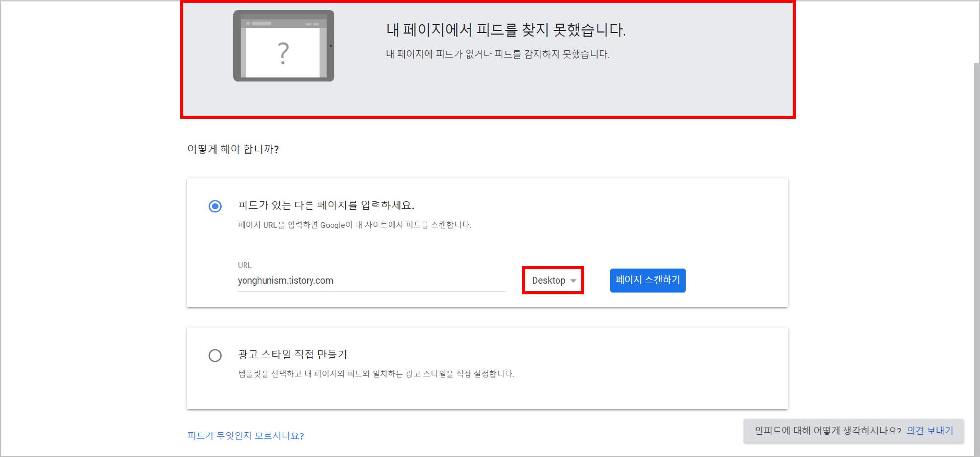Click the in-feed feedback banner

tap(853, 430)
